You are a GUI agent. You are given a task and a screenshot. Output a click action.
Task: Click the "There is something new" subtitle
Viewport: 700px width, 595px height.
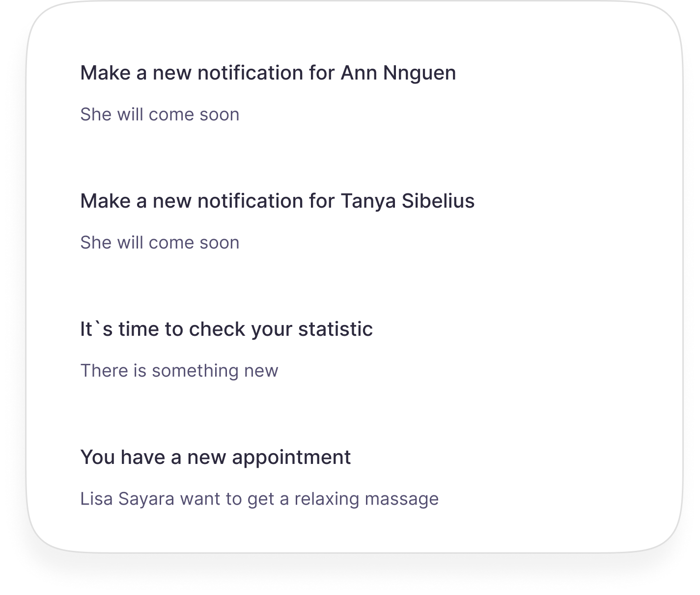point(179,371)
